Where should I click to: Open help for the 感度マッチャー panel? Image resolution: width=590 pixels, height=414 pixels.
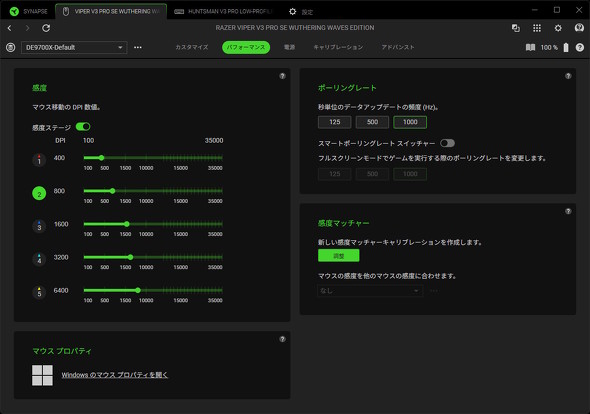point(568,211)
